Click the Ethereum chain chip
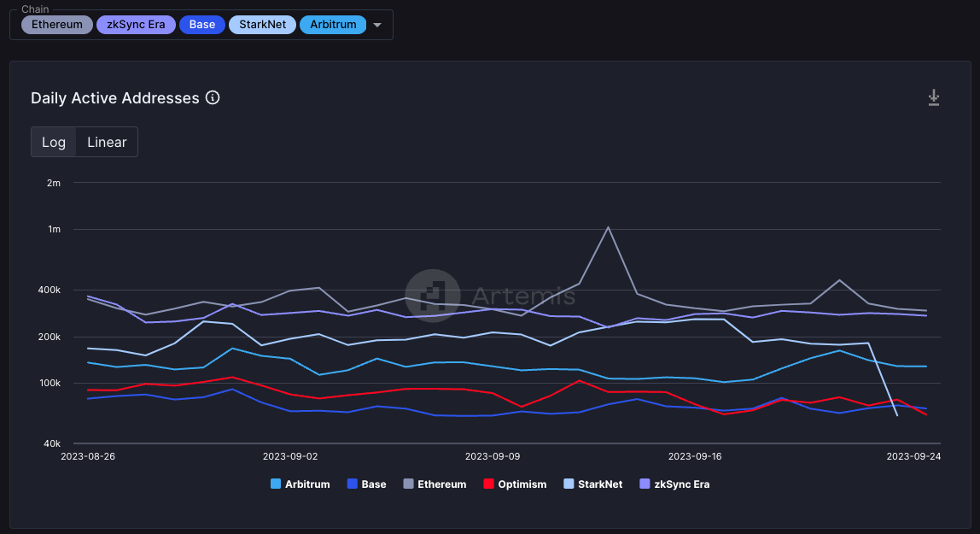 [57, 25]
